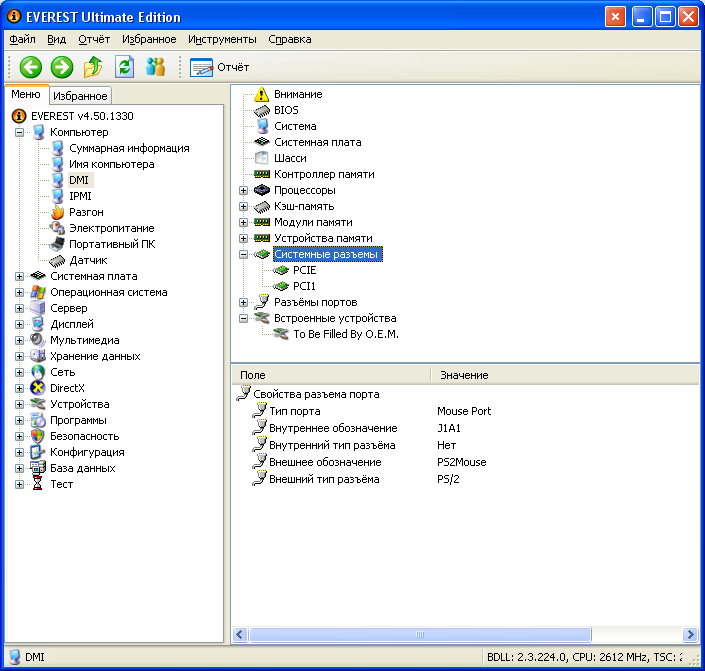Click the horizontal scrollbar thumb
705x671 pixels.
pos(420,635)
